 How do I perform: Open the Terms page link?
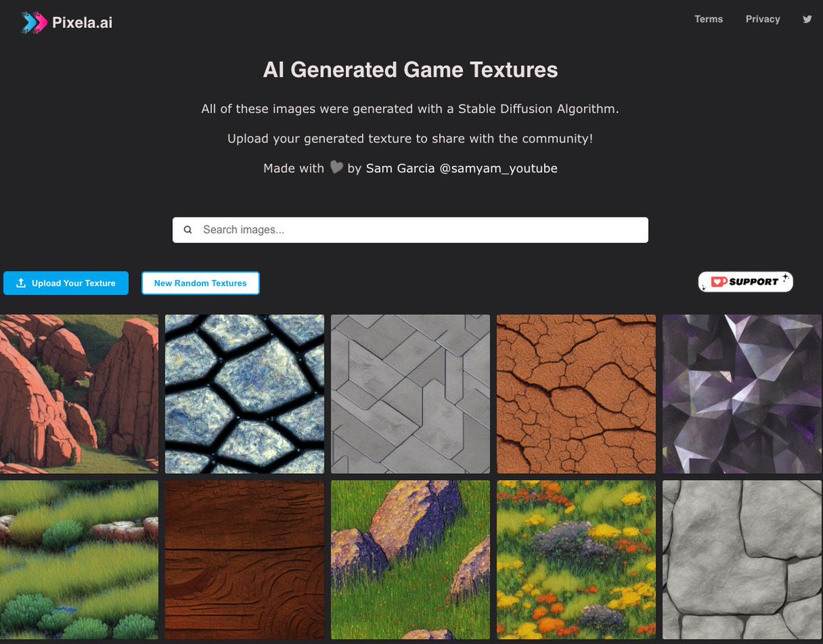pos(708,19)
